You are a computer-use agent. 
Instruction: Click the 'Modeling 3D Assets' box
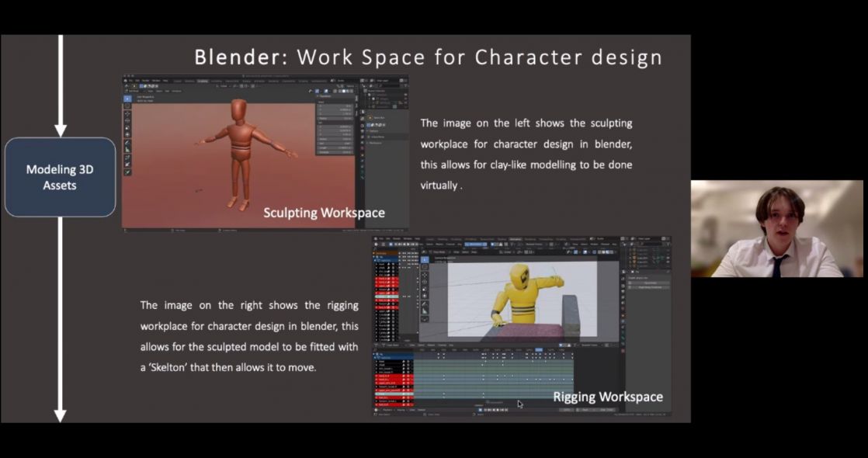[61, 177]
